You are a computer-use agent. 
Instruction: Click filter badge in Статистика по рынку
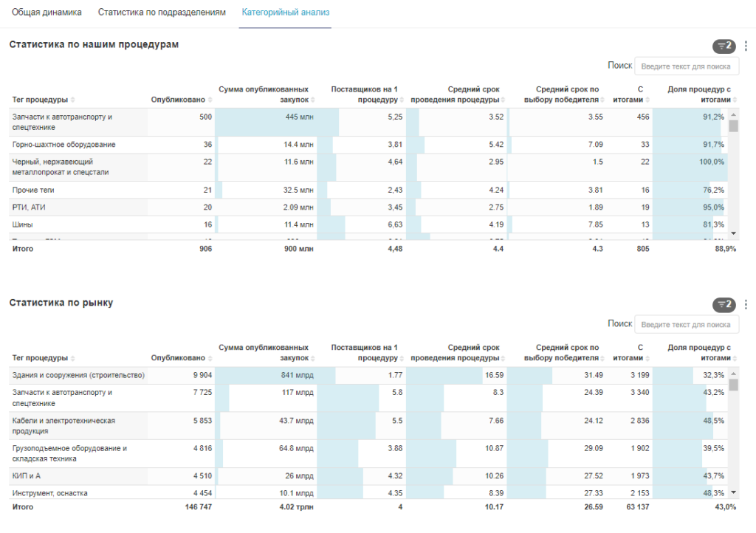pyautogui.click(x=724, y=304)
